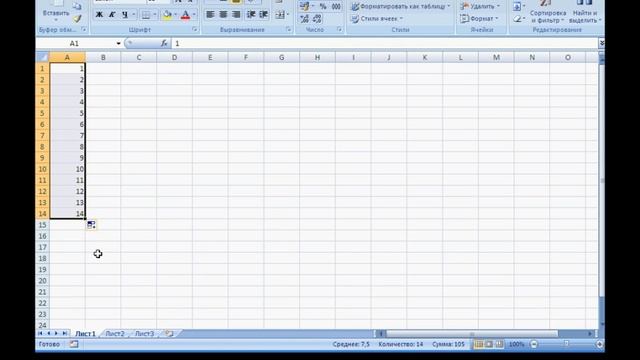This screenshot has width=640, height=360.
Task: Apply the percent style format
Action: click(323, 6)
